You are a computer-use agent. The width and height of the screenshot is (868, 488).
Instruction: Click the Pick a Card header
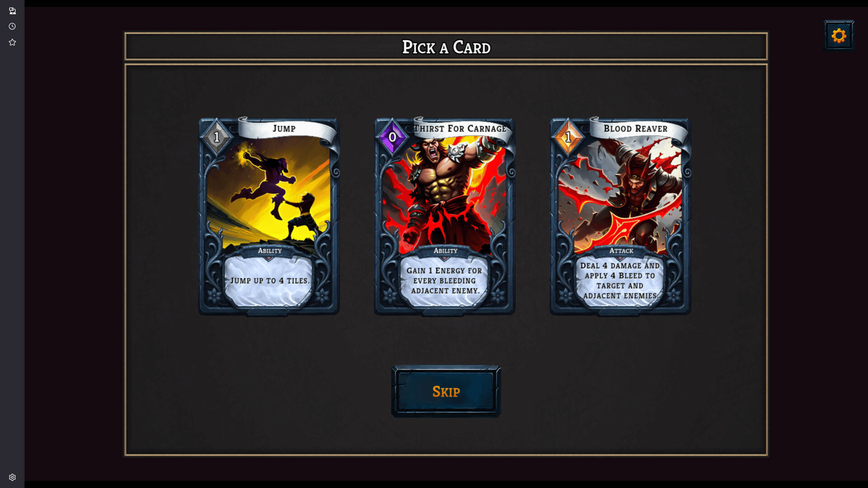point(446,47)
